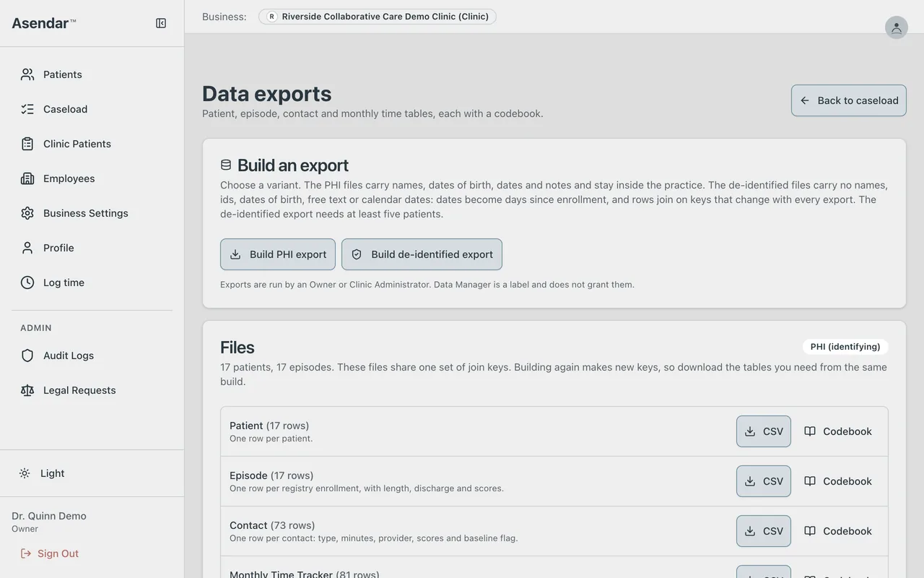Click the Audit Logs shield icon
This screenshot has width=924, height=578.
[27, 355]
